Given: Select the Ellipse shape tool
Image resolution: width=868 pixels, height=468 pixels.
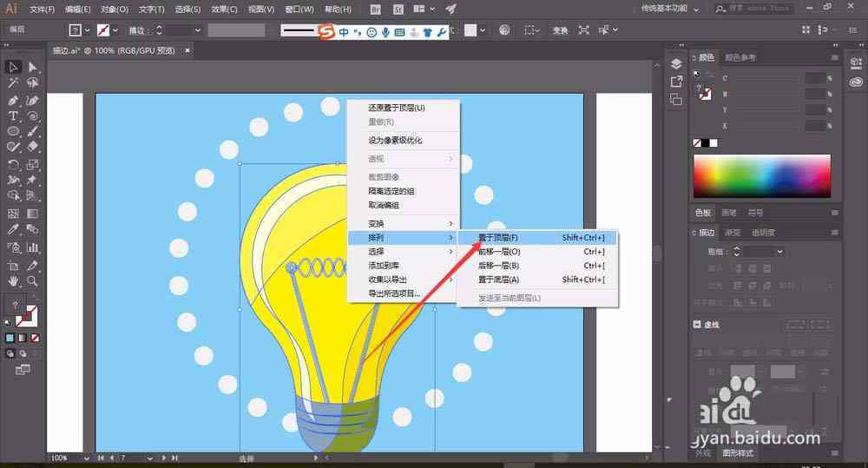Looking at the screenshot, I should pyautogui.click(x=13, y=131).
